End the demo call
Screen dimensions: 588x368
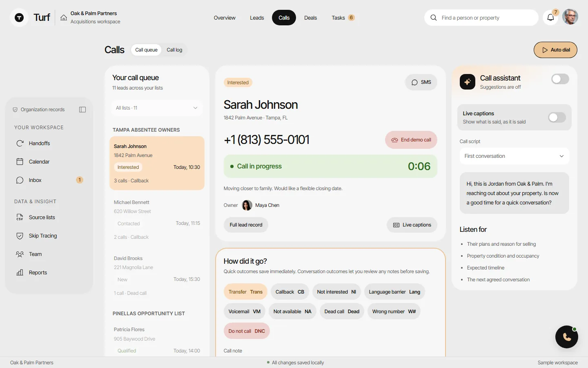pos(411,140)
